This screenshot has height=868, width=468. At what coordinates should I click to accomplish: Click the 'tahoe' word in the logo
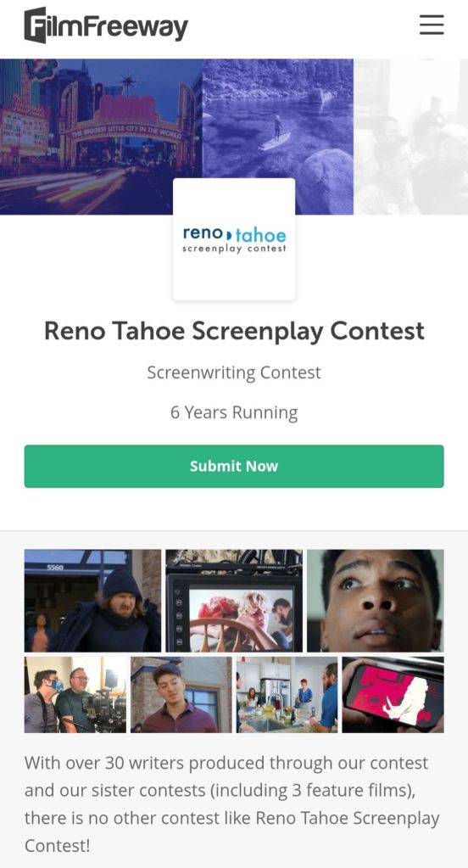pos(260,235)
